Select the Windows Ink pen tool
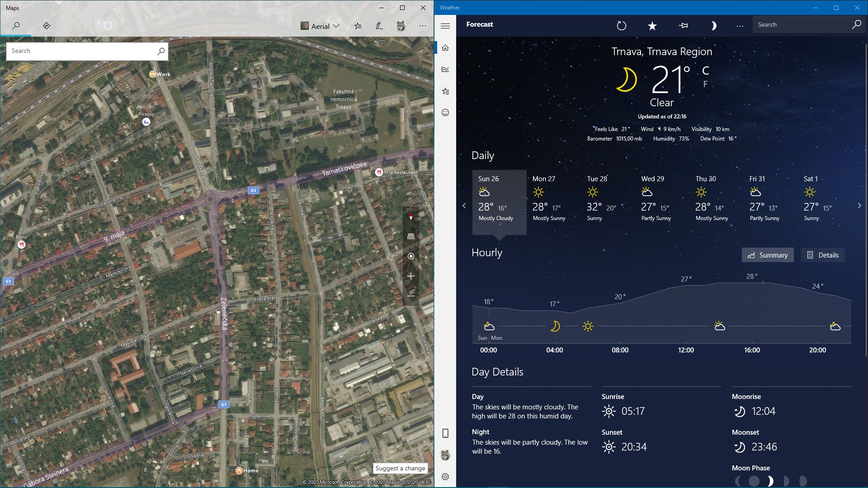 [x=379, y=26]
